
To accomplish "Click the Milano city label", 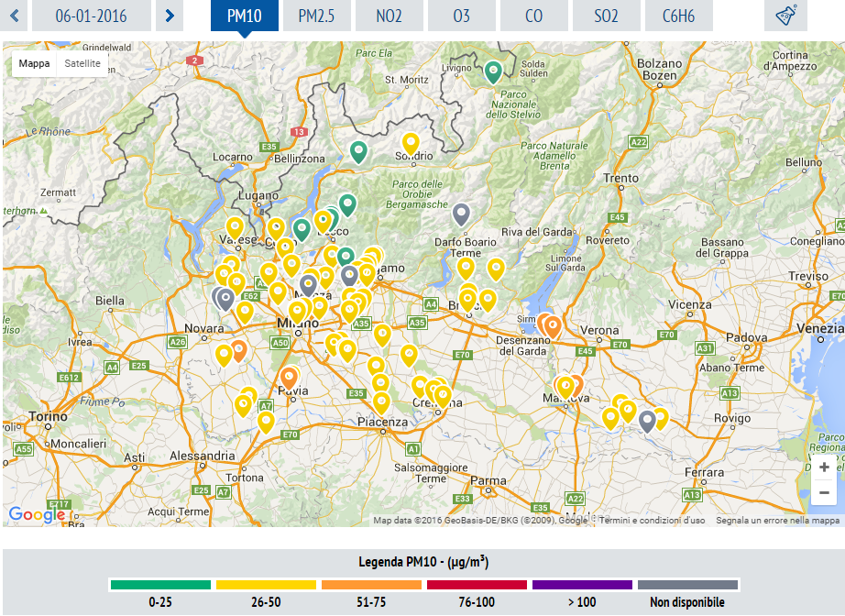I will coord(298,323).
